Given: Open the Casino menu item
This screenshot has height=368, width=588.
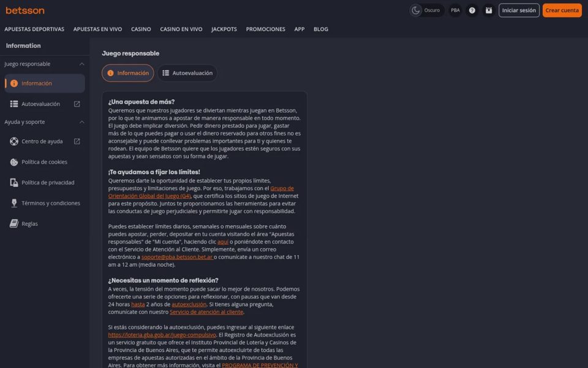Looking at the screenshot, I should (141, 29).
